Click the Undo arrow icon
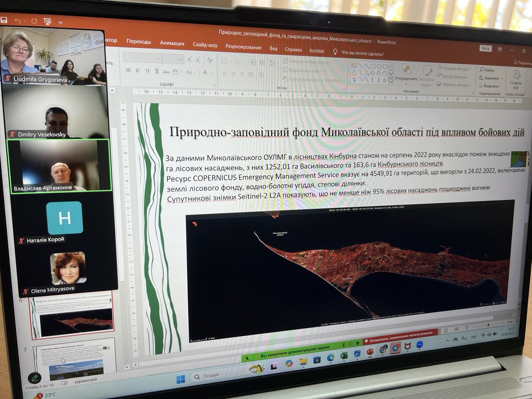Image resolution: width=532 pixels, height=399 pixels. pyautogui.click(x=17, y=20)
